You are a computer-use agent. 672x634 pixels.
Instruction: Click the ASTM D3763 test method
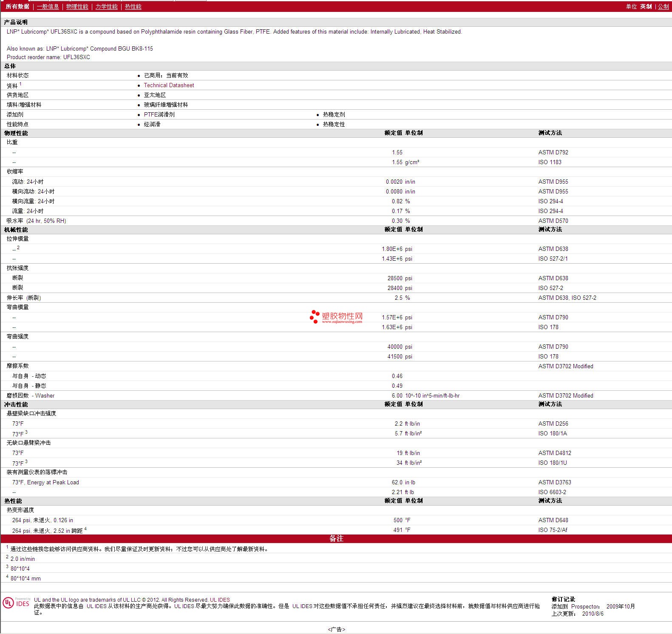555,482
